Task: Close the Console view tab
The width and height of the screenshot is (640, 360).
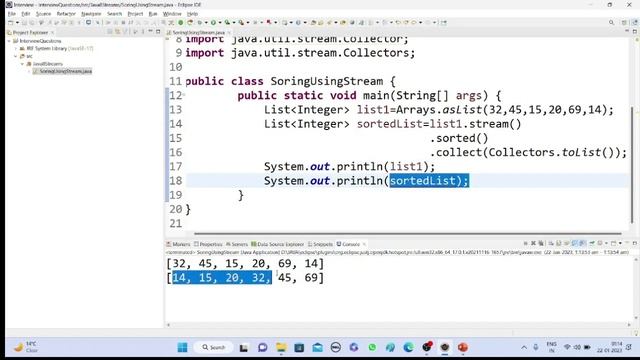Action: click(x=364, y=244)
